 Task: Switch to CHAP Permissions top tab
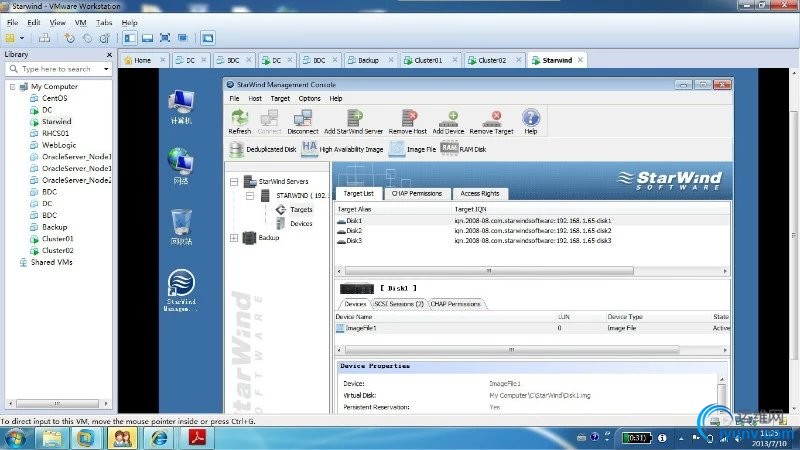pyautogui.click(x=416, y=193)
